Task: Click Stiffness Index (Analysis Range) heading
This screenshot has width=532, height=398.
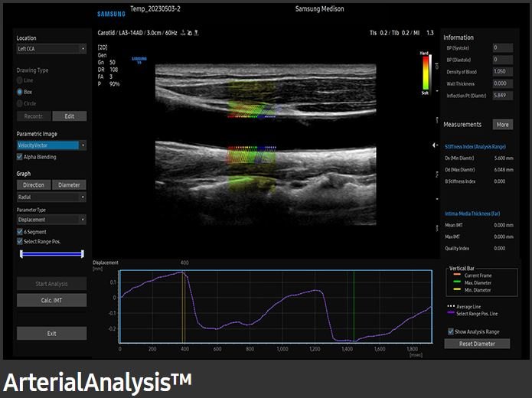Action: coord(475,147)
